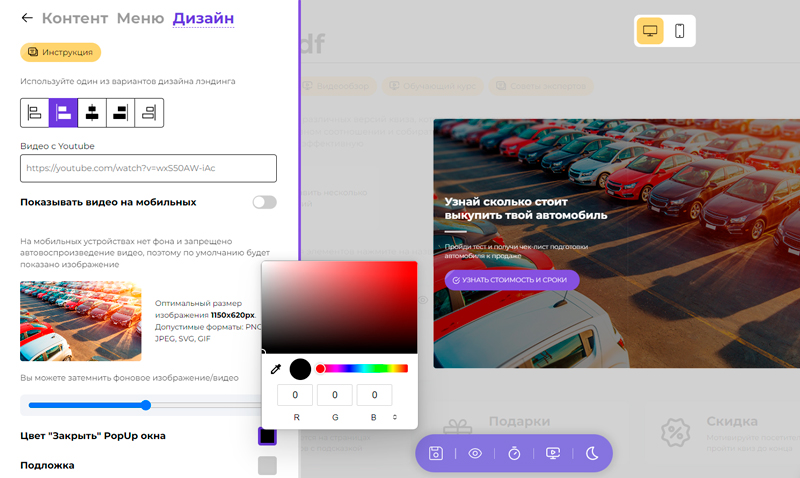
Task: Click the Скидка percent badge icon
Action: [x=676, y=433]
